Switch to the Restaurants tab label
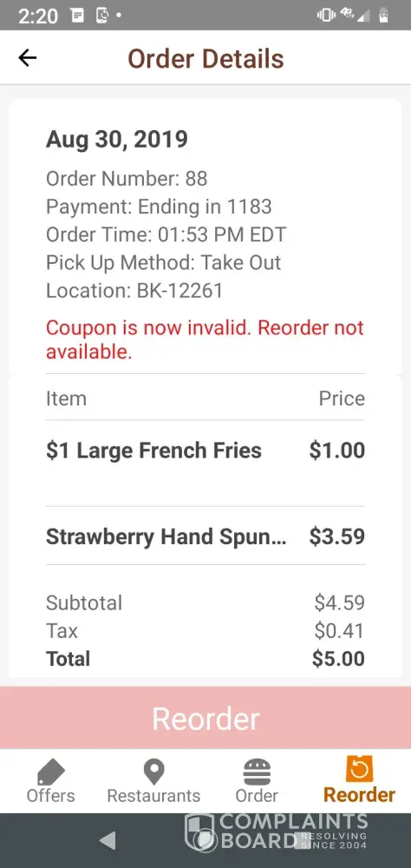This screenshot has width=411, height=868. (x=153, y=795)
